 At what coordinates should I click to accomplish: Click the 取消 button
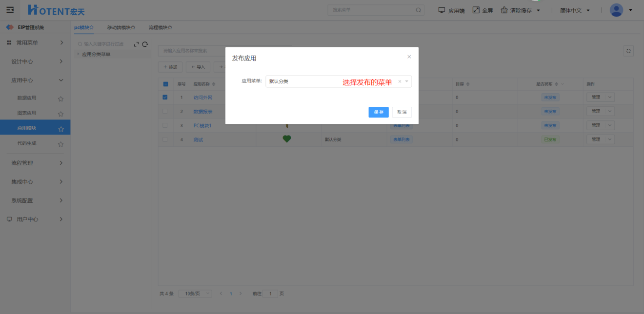tap(402, 112)
